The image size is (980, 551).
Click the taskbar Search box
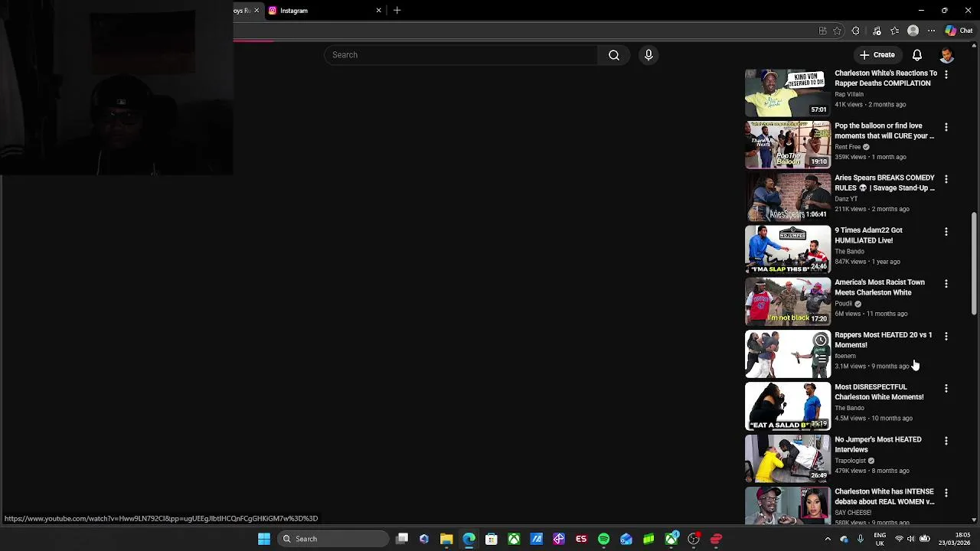click(x=333, y=539)
